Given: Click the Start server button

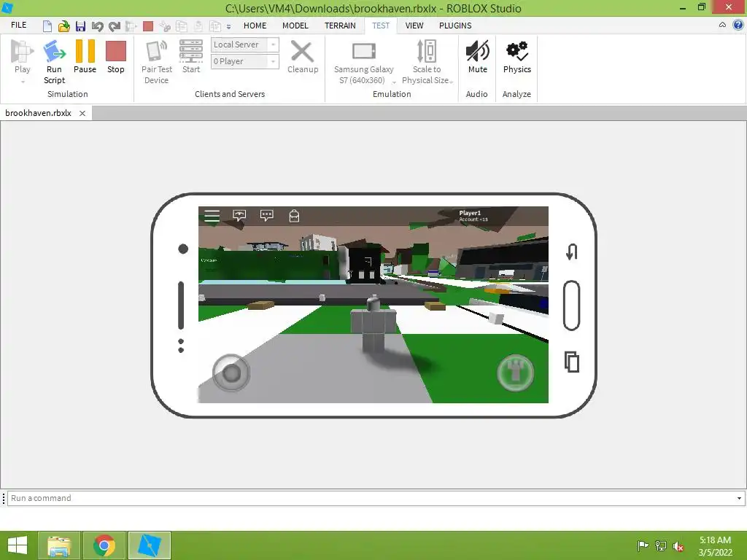Looking at the screenshot, I should pyautogui.click(x=191, y=56).
